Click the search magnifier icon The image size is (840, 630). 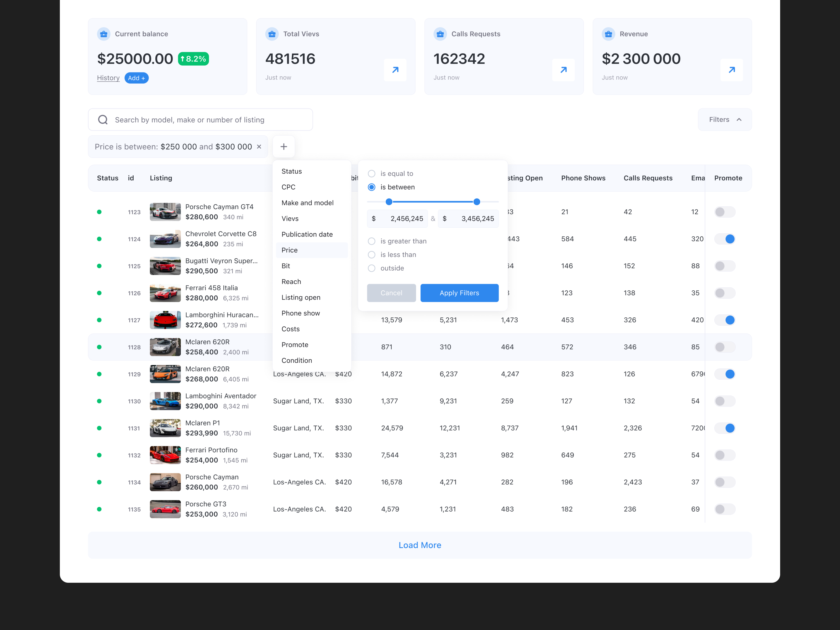coord(103,120)
